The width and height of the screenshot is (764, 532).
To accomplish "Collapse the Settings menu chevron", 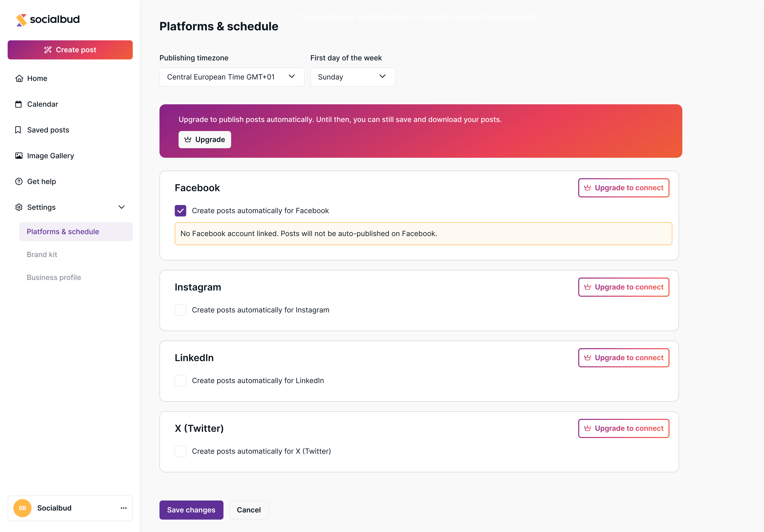I will point(122,207).
